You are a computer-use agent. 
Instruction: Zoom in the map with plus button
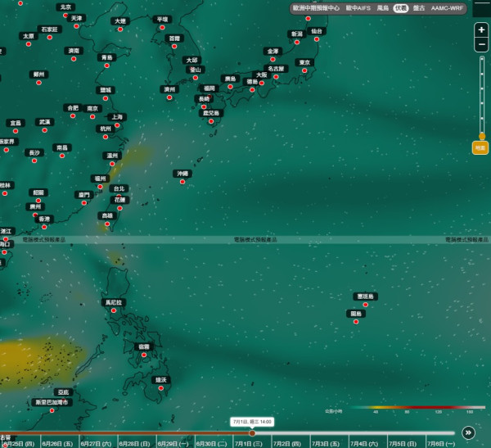481,29
